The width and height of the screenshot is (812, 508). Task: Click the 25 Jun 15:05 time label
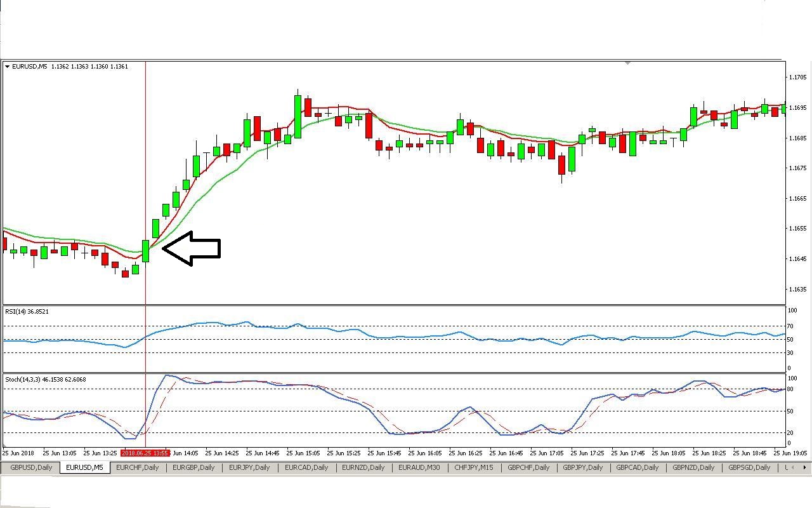click(x=303, y=453)
